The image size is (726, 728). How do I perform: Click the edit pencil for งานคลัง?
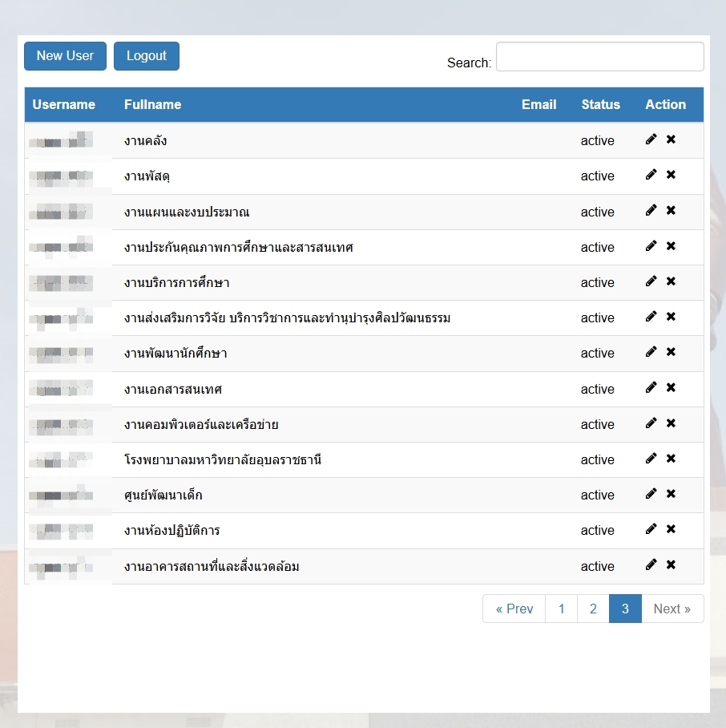point(651,140)
